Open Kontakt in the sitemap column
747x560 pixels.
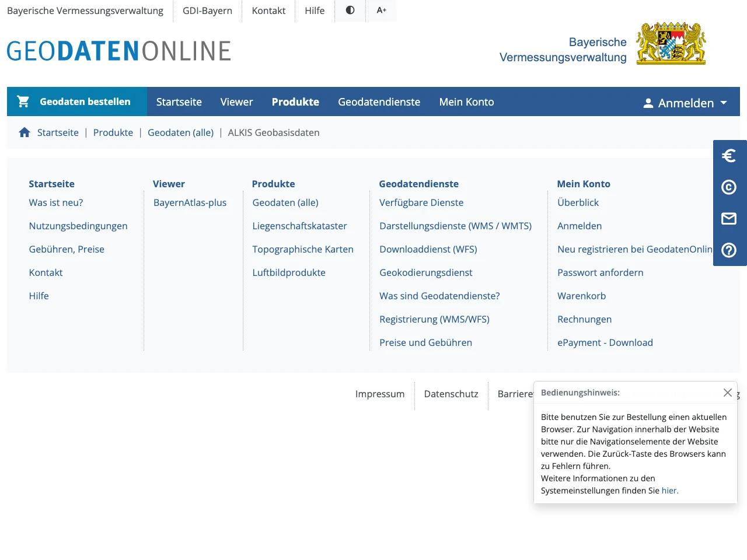click(x=46, y=272)
